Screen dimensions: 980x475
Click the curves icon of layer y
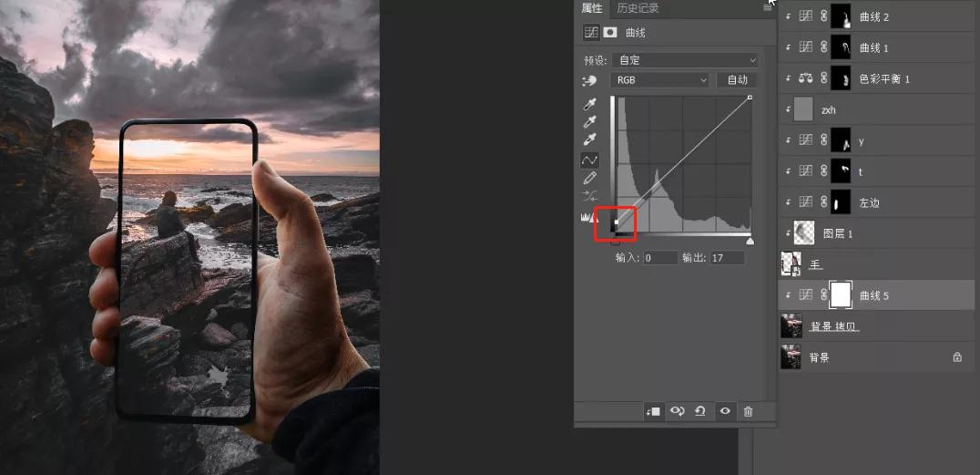tap(806, 140)
